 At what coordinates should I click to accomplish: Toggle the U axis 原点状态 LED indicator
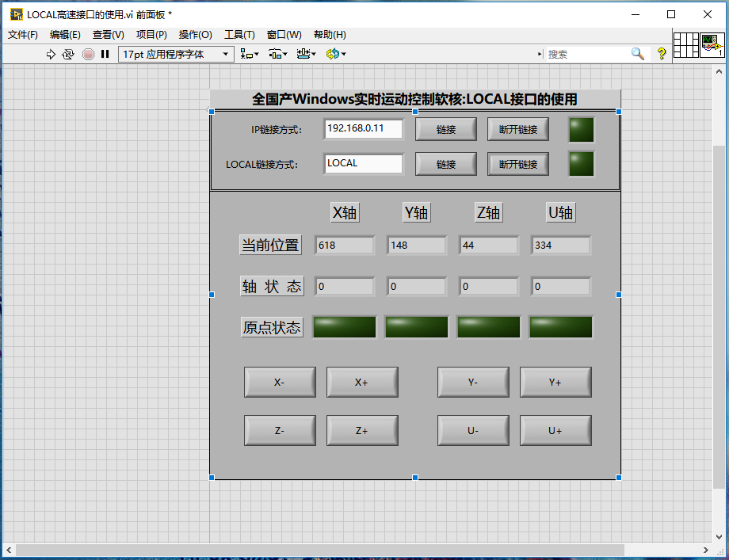tap(560, 326)
